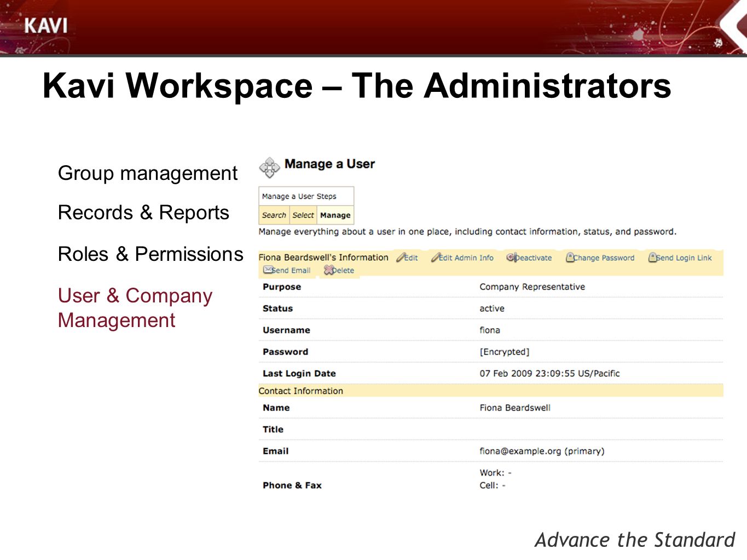This screenshot has width=747, height=560.
Task: Click the Last Login Date label
Action: [x=299, y=374]
